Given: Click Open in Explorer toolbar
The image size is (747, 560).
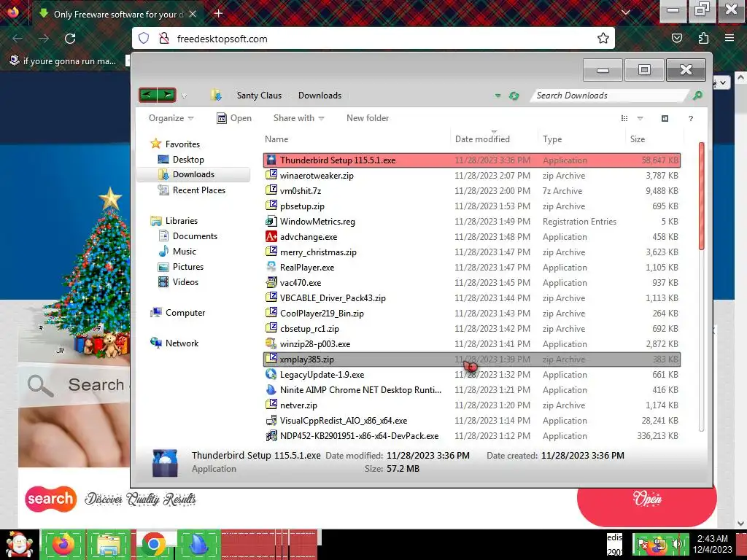Looking at the screenshot, I should tap(234, 118).
